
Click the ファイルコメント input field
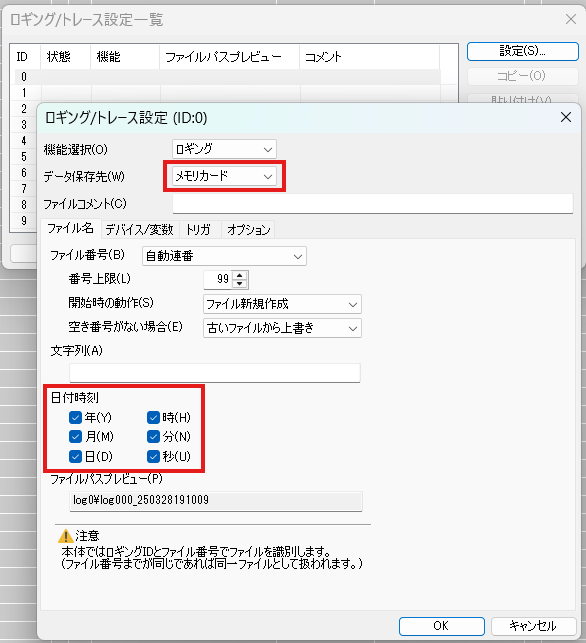372,204
